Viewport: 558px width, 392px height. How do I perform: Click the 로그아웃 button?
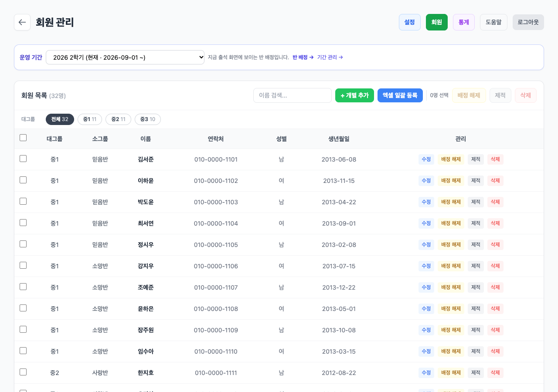point(528,22)
